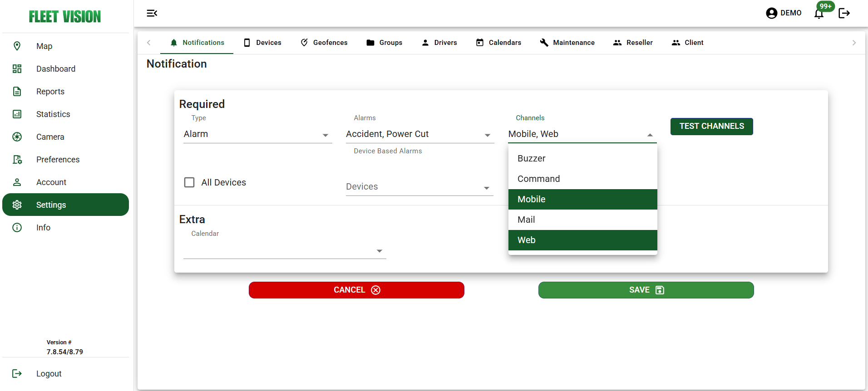Open Alarms dropdown showing Accident, Power Cut

(420, 134)
